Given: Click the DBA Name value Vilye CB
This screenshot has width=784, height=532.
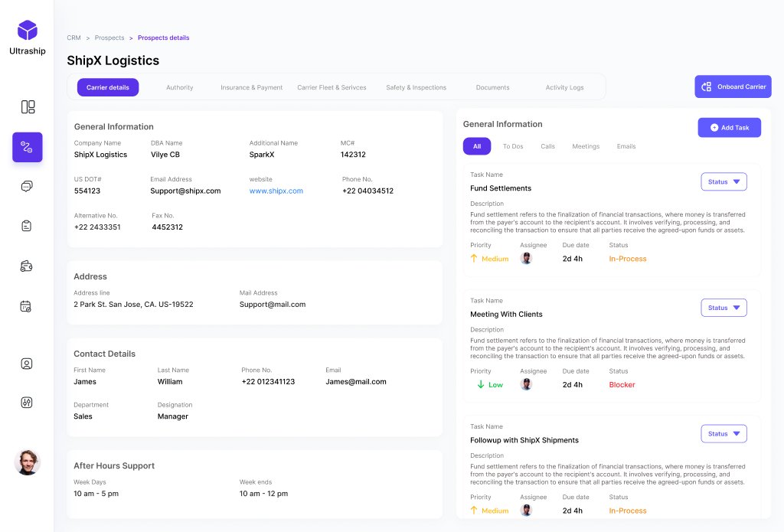Looking at the screenshot, I should click(x=165, y=155).
